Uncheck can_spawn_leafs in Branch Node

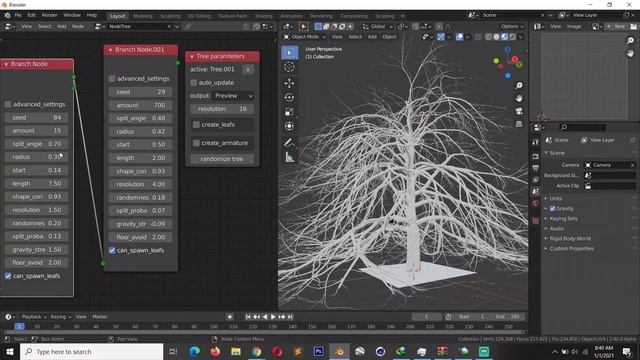point(8,276)
